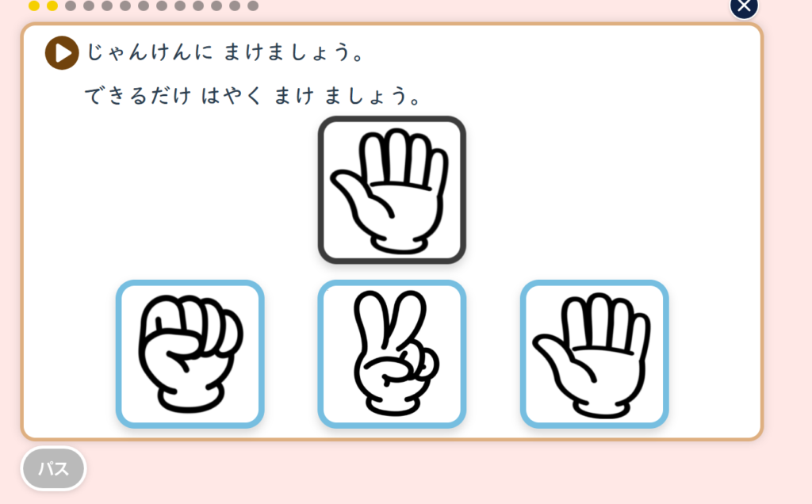Play the audio instruction with brown play icon
This screenshot has height=504, width=812.
point(62,53)
